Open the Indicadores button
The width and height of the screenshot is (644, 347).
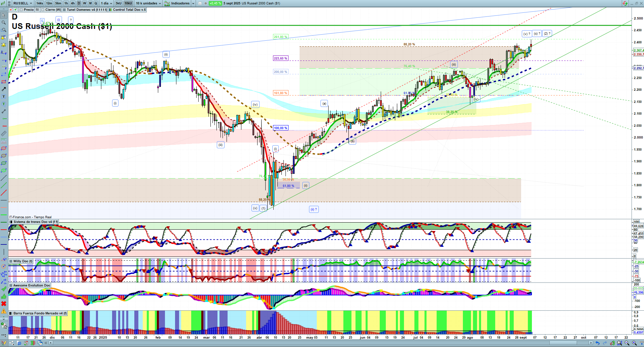pos(177,3)
